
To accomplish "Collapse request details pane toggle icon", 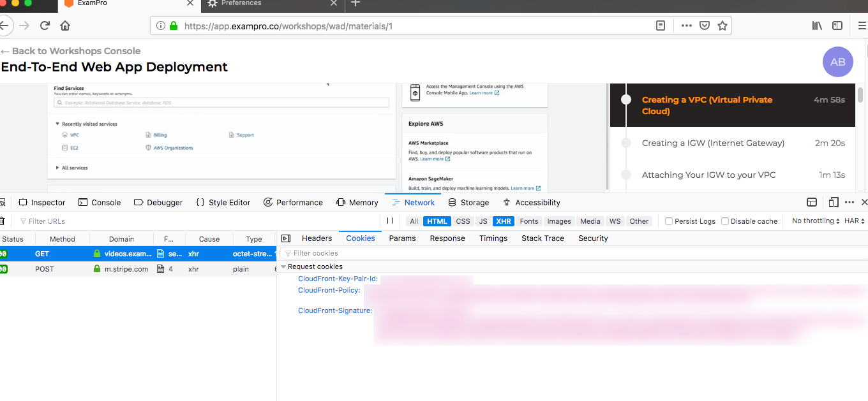I will tap(286, 238).
